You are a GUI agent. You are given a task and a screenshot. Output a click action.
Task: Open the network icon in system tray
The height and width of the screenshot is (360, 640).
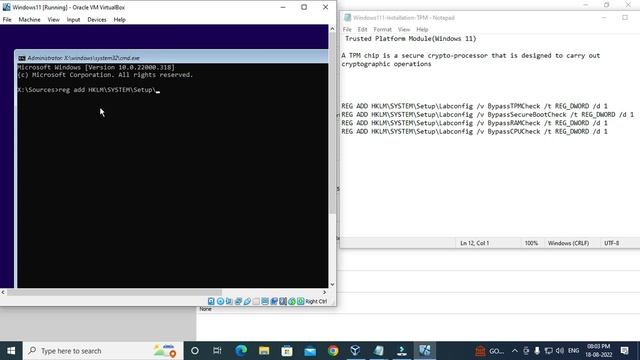pyautogui.click(x=549, y=351)
